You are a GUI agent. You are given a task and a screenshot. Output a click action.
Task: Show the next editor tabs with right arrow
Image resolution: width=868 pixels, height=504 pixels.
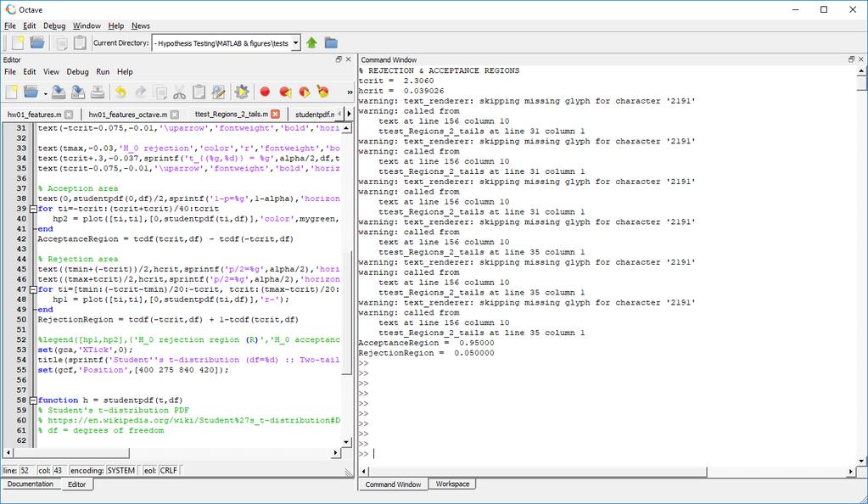pyautogui.click(x=349, y=114)
